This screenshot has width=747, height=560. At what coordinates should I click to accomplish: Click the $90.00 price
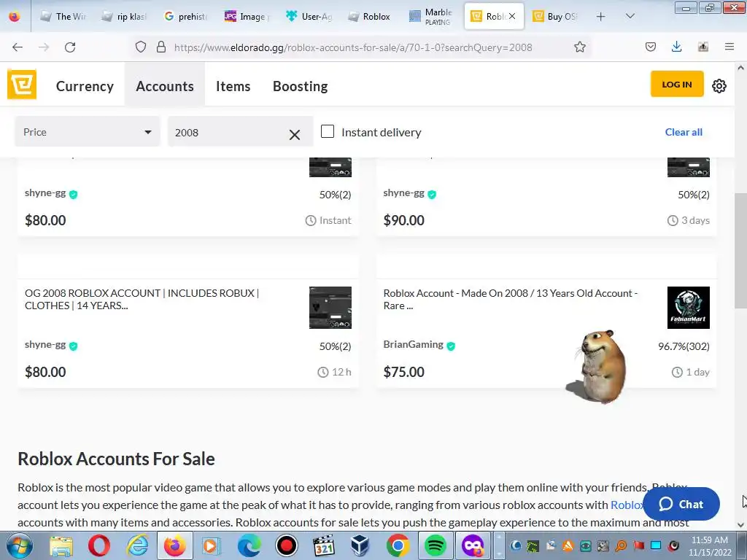tap(403, 220)
